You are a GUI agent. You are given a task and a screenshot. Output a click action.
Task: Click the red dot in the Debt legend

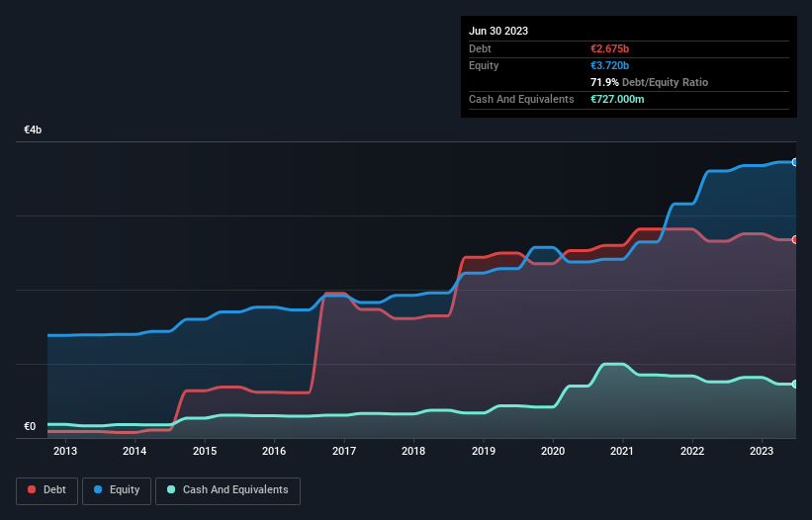(32, 489)
